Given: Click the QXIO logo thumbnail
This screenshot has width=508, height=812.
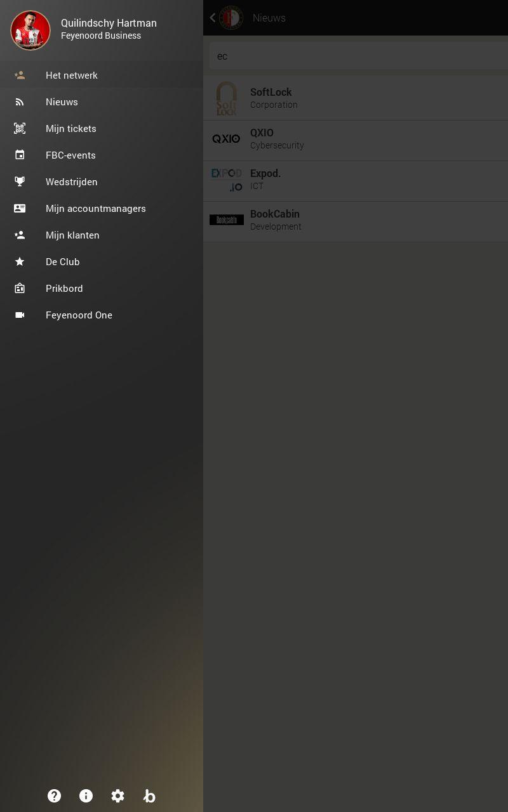Looking at the screenshot, I should (227, 139).
